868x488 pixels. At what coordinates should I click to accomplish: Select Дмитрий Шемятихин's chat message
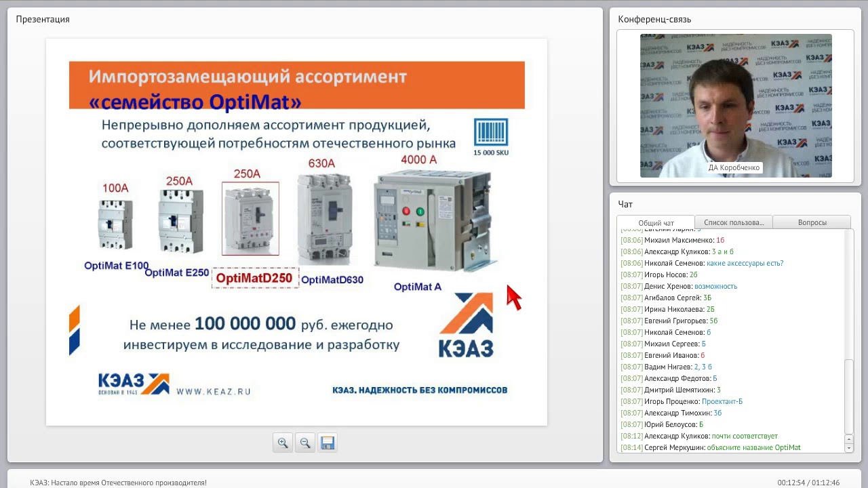[671, 390]
